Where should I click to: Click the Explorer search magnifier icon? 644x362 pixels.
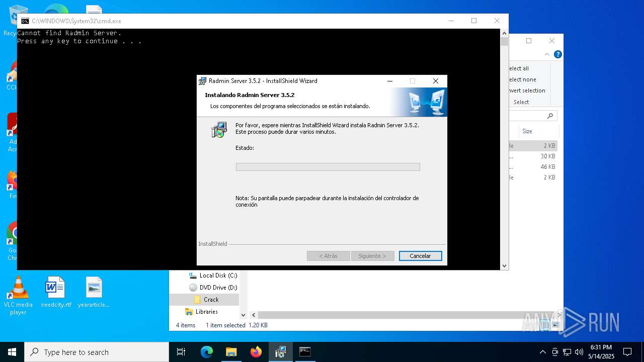click(x=550, y=116)
